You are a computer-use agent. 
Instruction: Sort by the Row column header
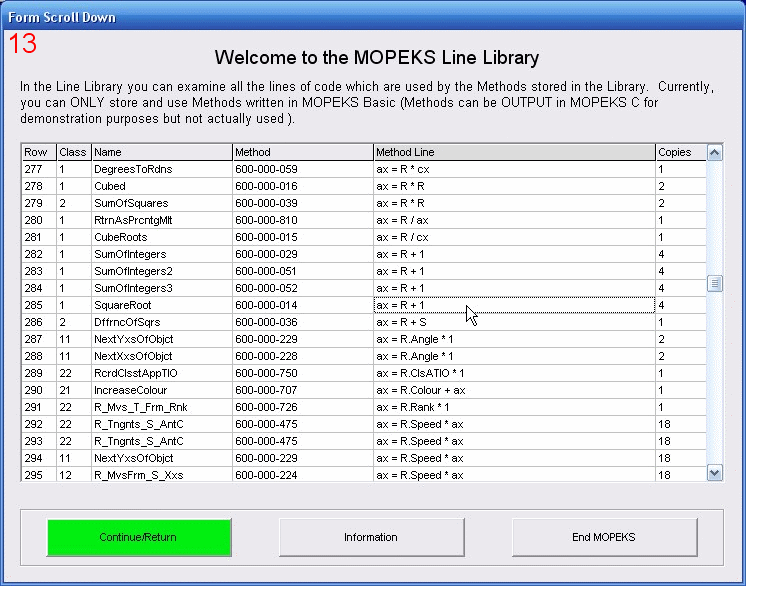39,152
